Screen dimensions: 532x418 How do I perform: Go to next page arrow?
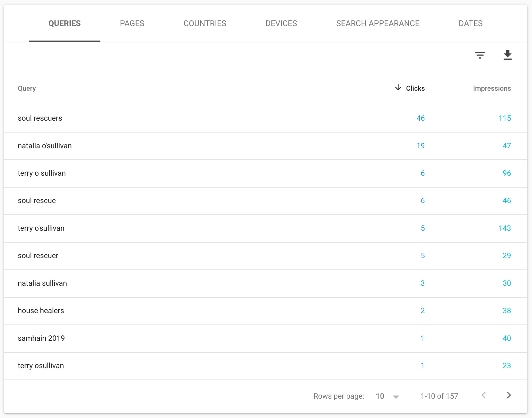(509, 395)
